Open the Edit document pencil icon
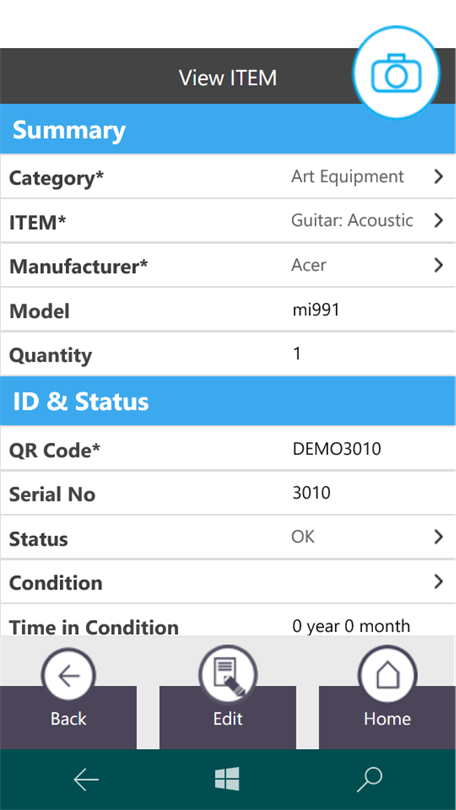456x810 pixels. coord(228,676)
